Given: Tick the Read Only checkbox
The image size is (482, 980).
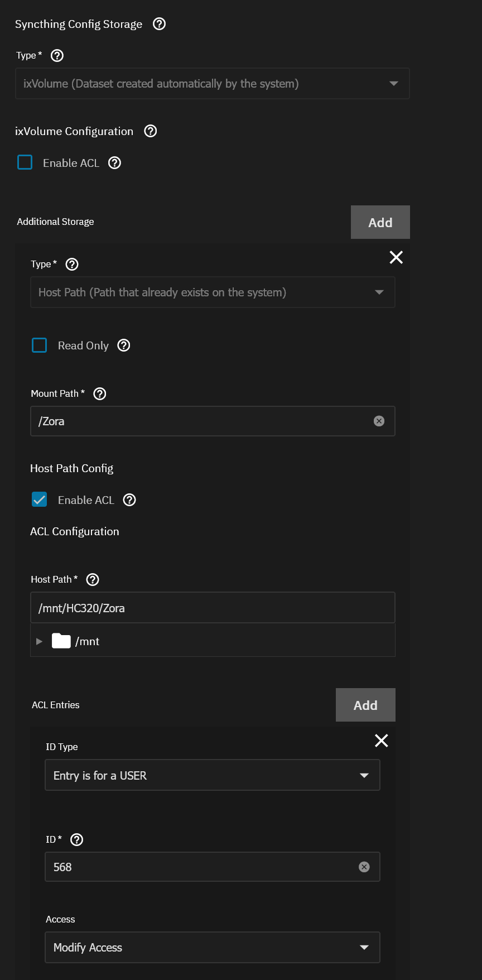Looking at the screenshot, I should tap(40, 345).
